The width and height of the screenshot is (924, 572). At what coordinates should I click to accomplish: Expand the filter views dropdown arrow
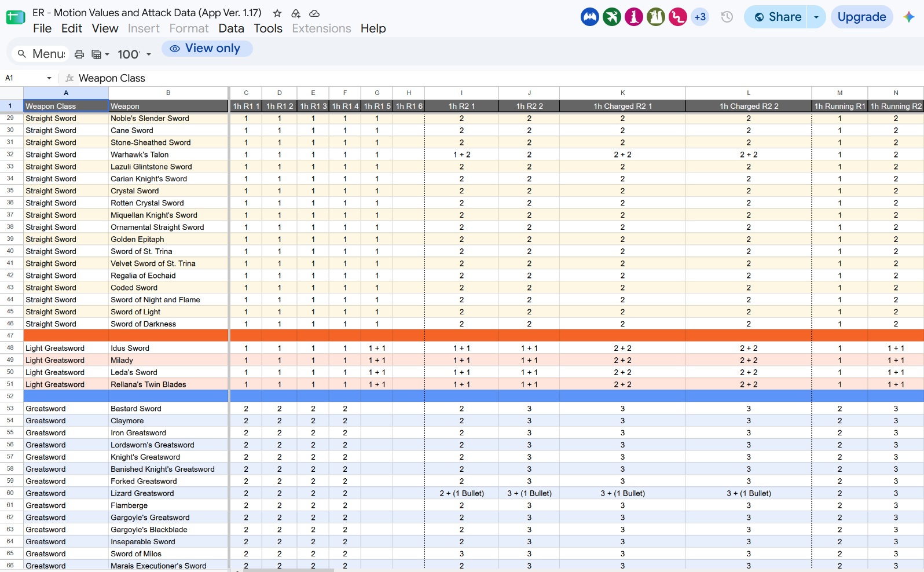click(107, 54)
